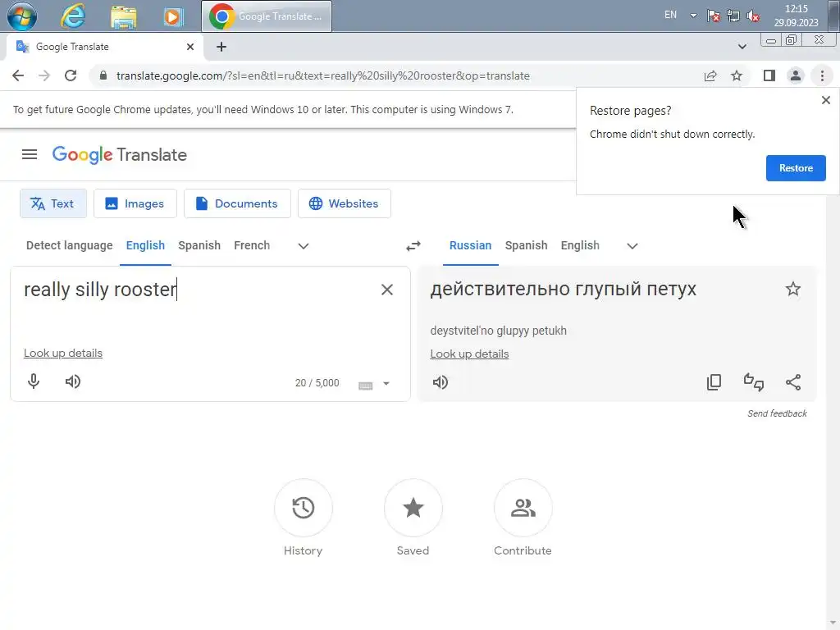Screen dimensions: 840x630
Task: Select Spanish as source language
Action: click(199, 245)
